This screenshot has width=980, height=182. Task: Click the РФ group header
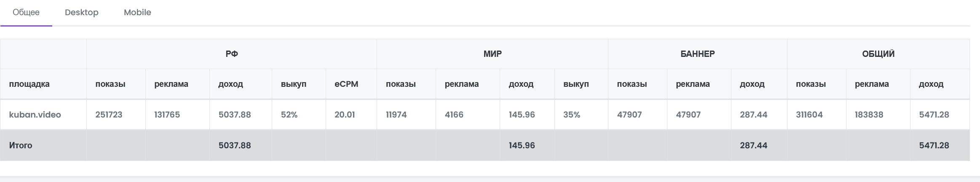pos(232,54)
